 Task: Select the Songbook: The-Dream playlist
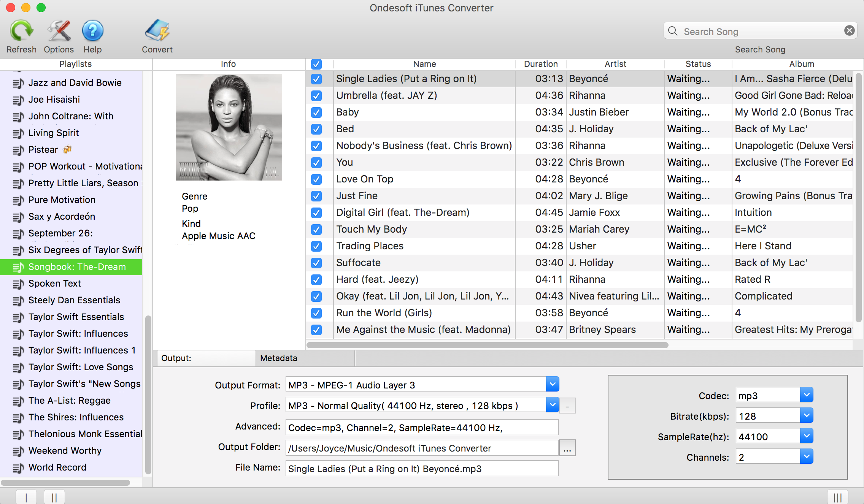(x=77, y=266)
